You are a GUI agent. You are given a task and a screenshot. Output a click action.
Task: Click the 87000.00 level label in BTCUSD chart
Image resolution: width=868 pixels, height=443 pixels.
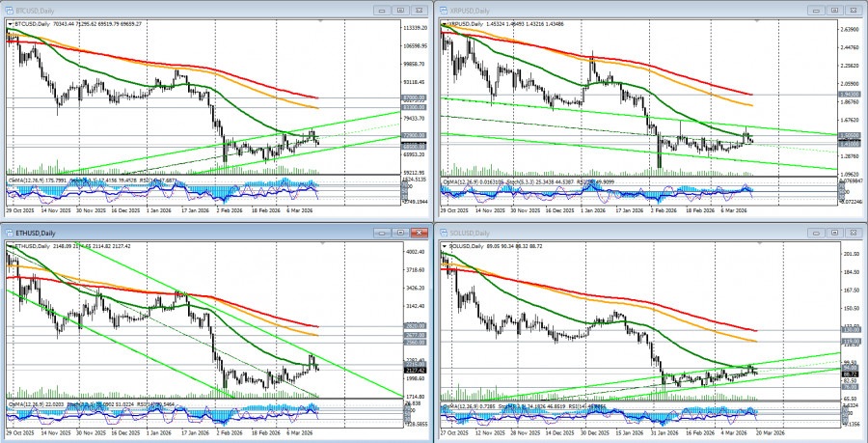(x=414, y=98)
